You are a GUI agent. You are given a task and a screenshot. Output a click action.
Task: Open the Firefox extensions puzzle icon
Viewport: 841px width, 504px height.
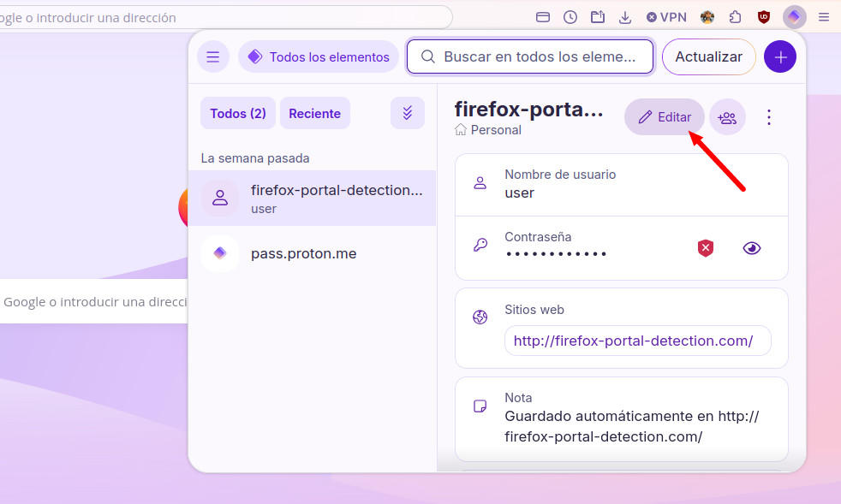pyautogui.click(x=736, y=17)
